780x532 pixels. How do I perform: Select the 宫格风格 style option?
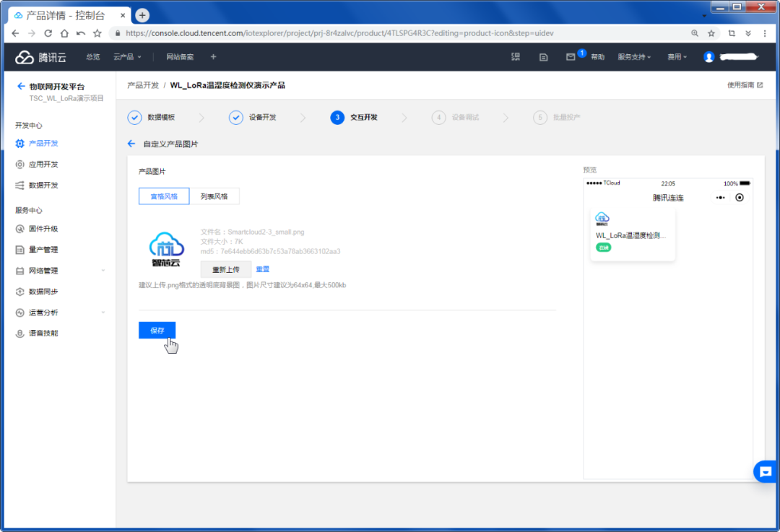click(164, 196)
